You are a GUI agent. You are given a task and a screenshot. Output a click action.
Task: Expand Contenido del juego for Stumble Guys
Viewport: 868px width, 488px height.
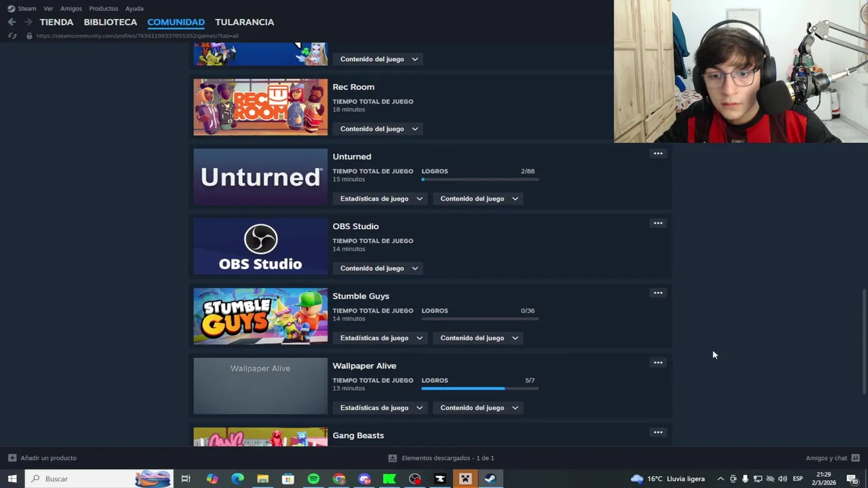(479, 338)
